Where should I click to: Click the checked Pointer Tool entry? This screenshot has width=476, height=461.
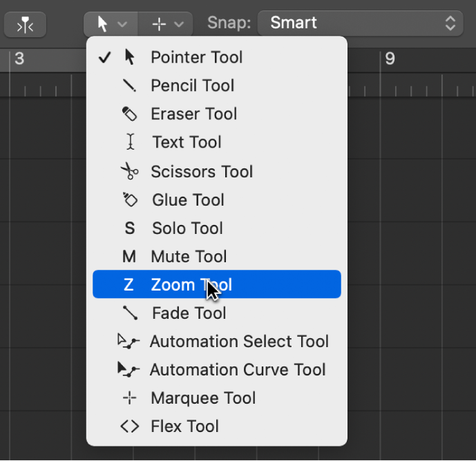click(196, 57)
